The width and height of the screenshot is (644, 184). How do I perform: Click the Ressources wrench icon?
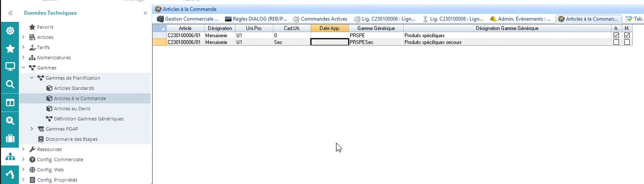32,149
